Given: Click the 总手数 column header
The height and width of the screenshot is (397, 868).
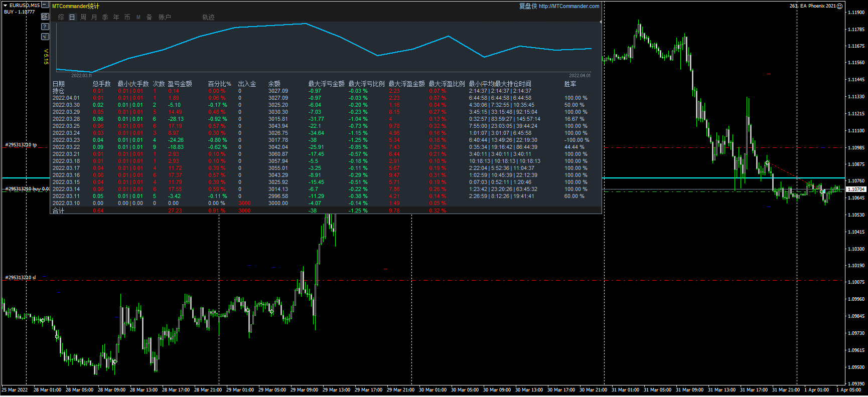Looking at the screenshot, I should [x=101, y=84].
